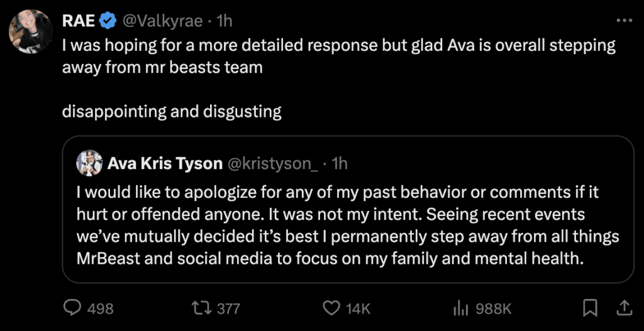Click the quoted tweet's 1h timestamp
The image size is (644, 331).
340,164
